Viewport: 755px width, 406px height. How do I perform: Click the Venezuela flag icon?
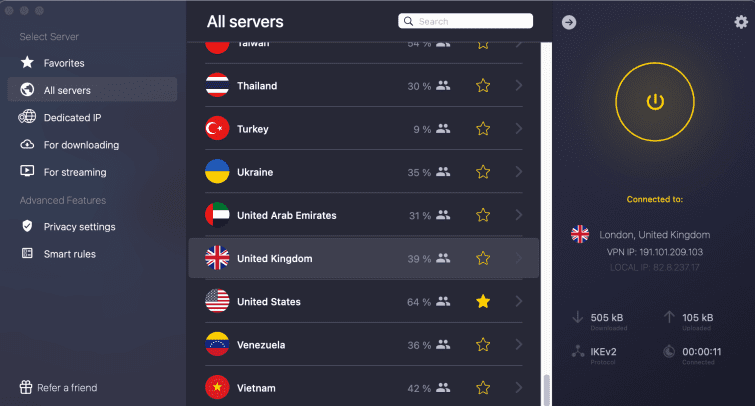click(217, 344)
